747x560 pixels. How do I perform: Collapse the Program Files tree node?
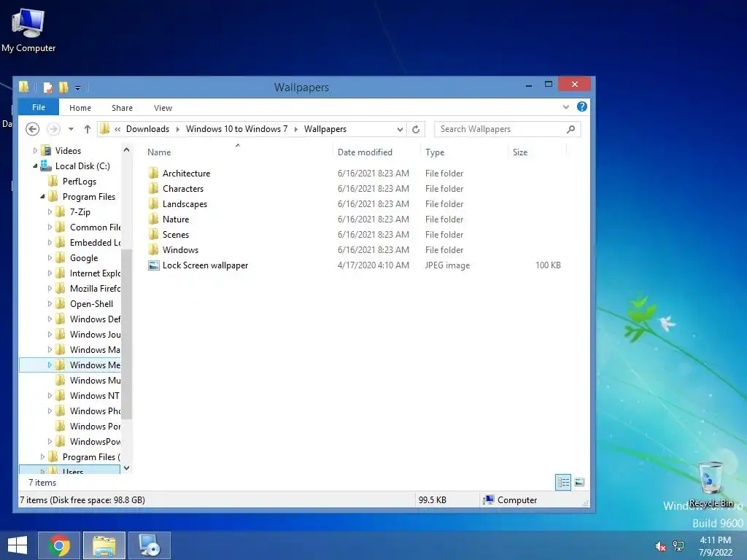click(42, 196)
